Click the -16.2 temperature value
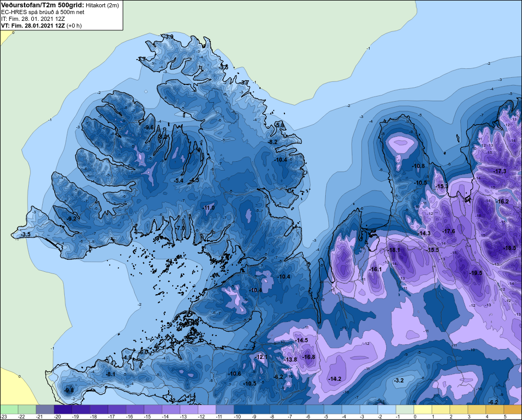The height and width of the screenshot is (420, 522). point(503,201)
